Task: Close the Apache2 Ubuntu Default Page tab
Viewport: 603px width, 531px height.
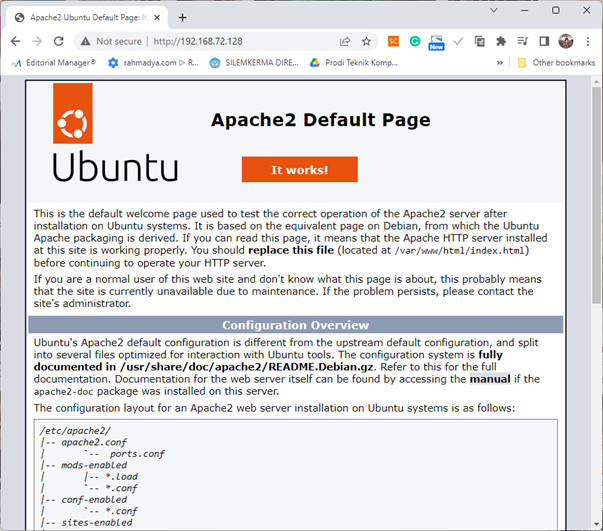Action: [157, 17]
